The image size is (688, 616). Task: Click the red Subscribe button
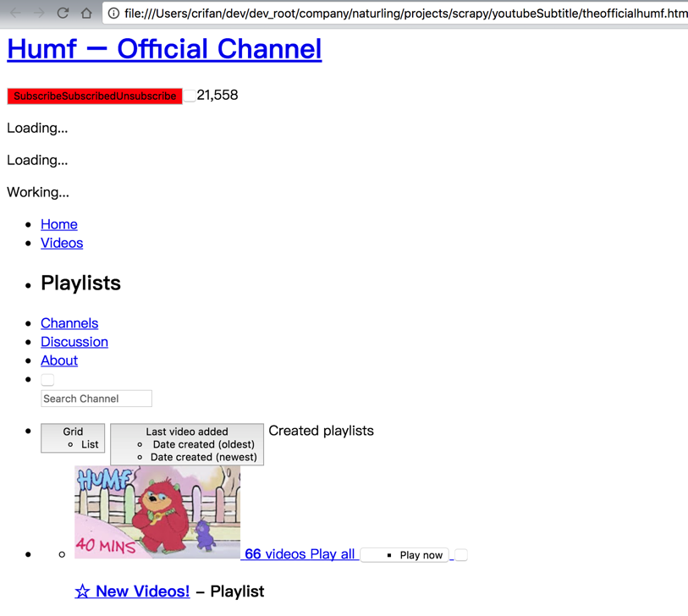95,96
